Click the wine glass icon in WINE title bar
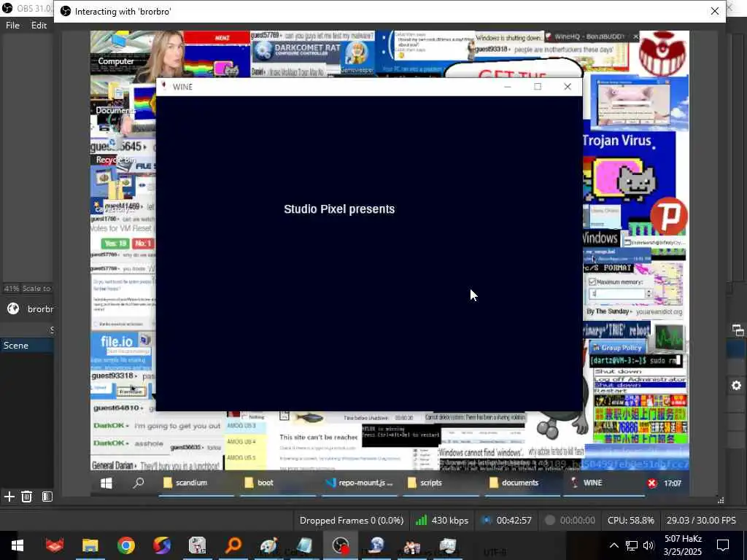 [164, 86]
